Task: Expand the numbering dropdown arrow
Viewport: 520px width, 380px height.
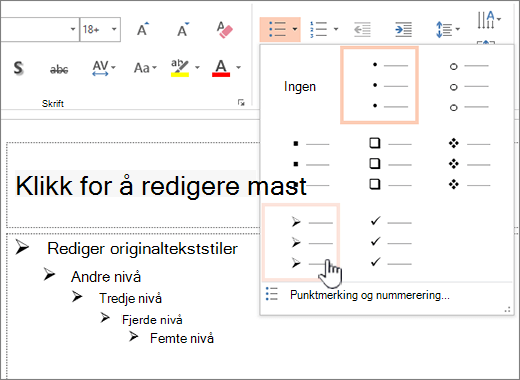Action: pos(336,29)
